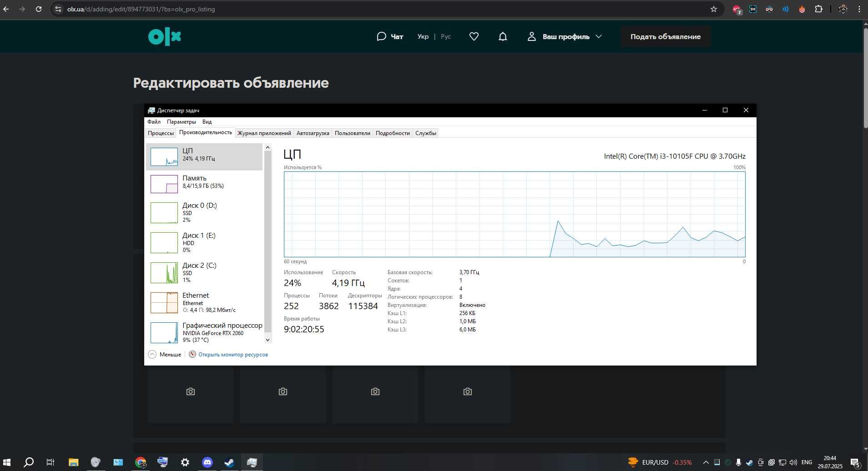Open the Chrome extensions puzzle menu
This screenshot has height=471, width=868.
click(x=818, y=9)
